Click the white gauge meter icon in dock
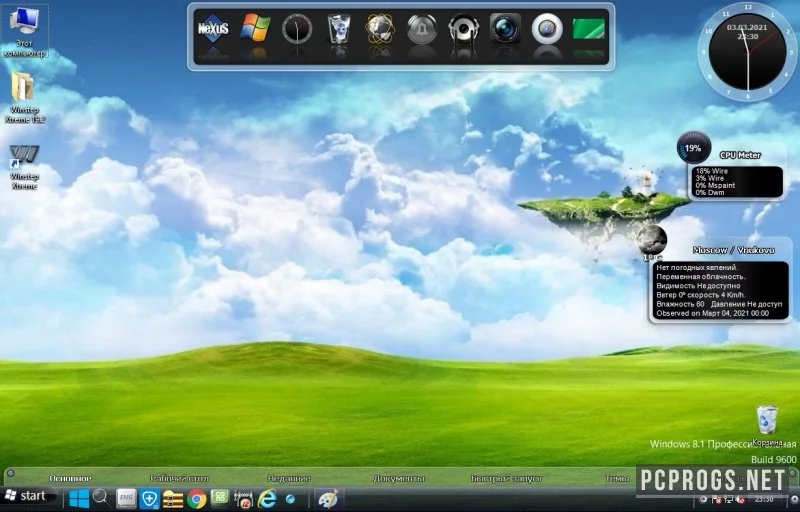 coord(547,29)
